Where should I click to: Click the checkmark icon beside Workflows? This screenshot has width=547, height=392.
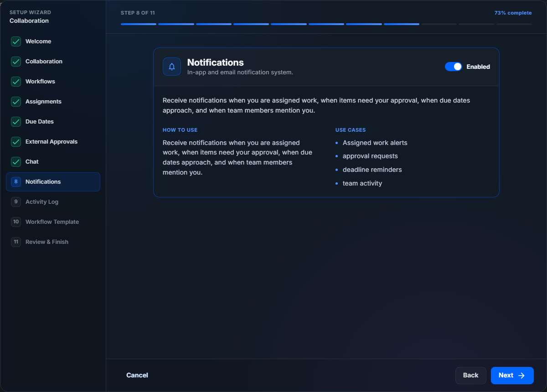tap(16, 82)
